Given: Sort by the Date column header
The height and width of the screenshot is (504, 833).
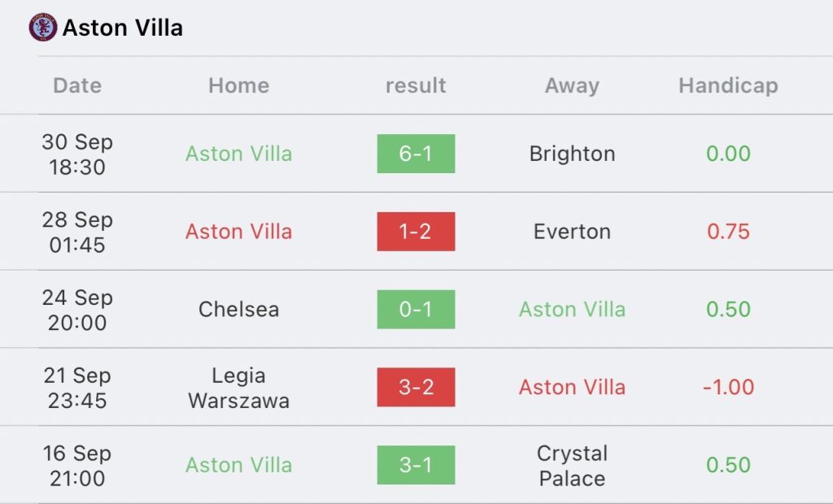Looking at the screenshot, I should tap(77, 85).
